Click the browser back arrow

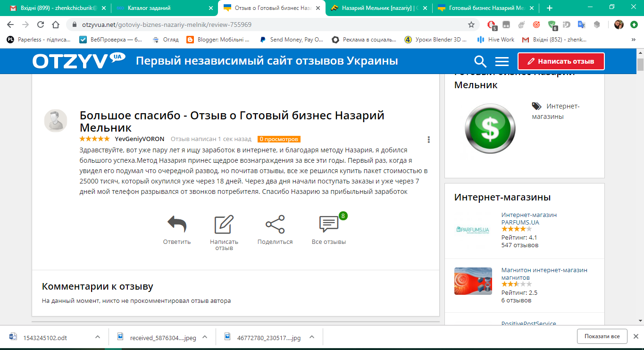10,25
